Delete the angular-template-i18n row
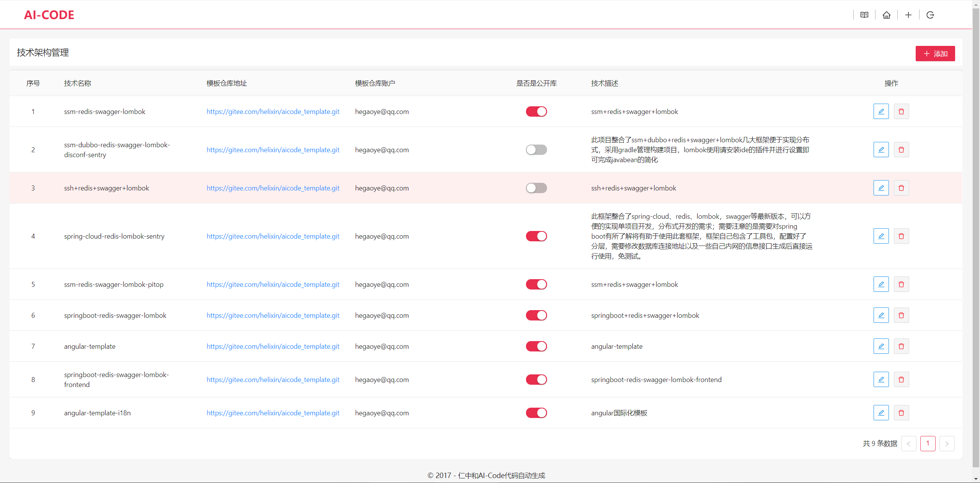Screen dimensions: 980x483 [x=901, y=413]
